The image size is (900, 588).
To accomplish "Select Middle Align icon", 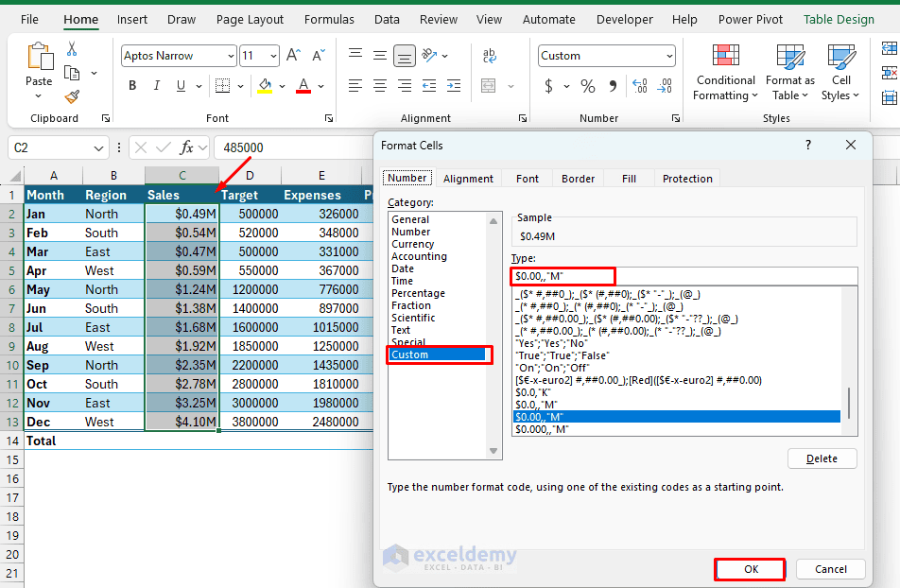I will (380, 55).
